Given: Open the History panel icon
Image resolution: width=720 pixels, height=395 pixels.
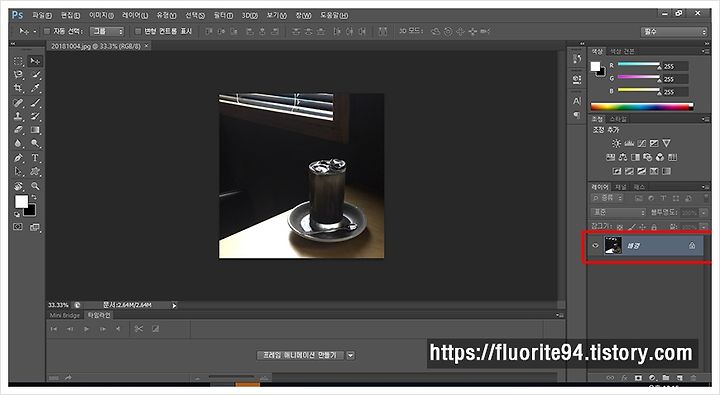Looking at the screenshot, I should pyautogui.click(x=577, y=59).
